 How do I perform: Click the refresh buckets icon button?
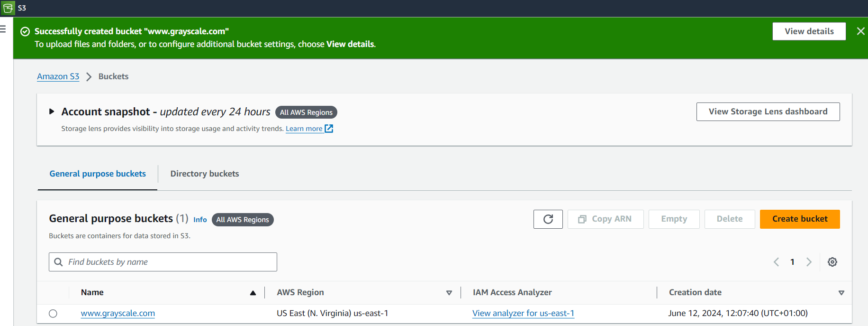(548, 219)
